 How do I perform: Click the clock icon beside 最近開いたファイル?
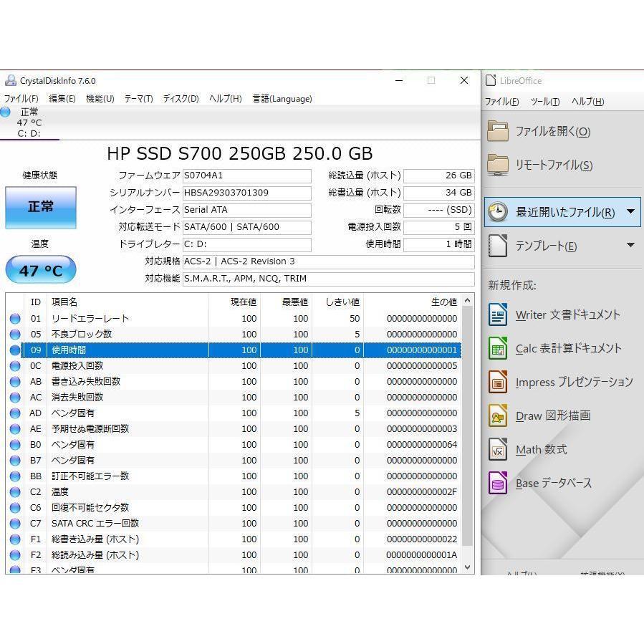click(x=498, y=212)
